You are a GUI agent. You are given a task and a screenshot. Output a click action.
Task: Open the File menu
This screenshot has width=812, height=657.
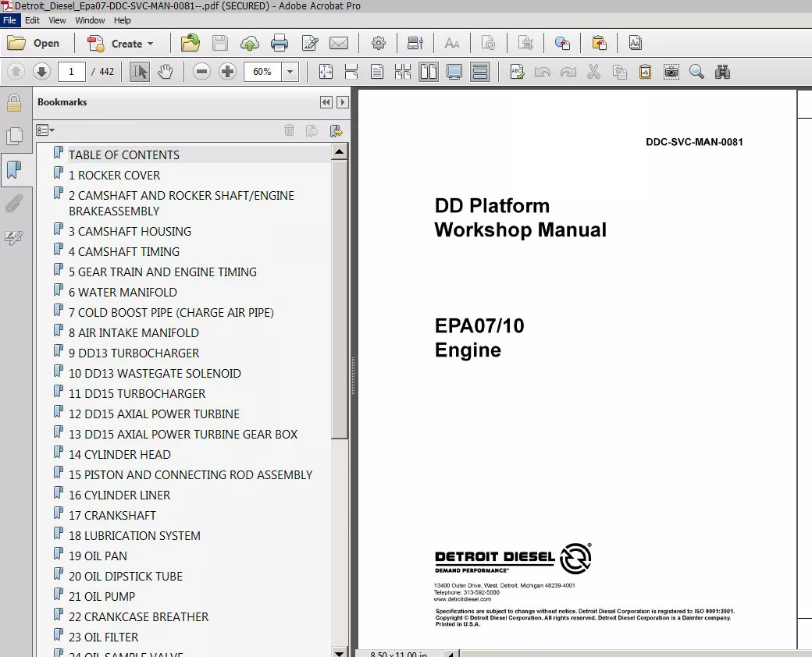click(9, 20)
